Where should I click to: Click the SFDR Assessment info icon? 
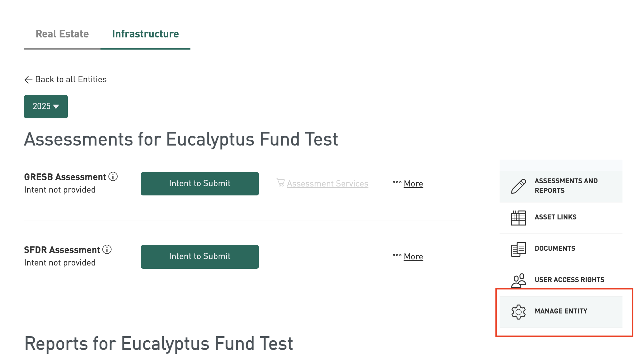click(x=107, y=249)
